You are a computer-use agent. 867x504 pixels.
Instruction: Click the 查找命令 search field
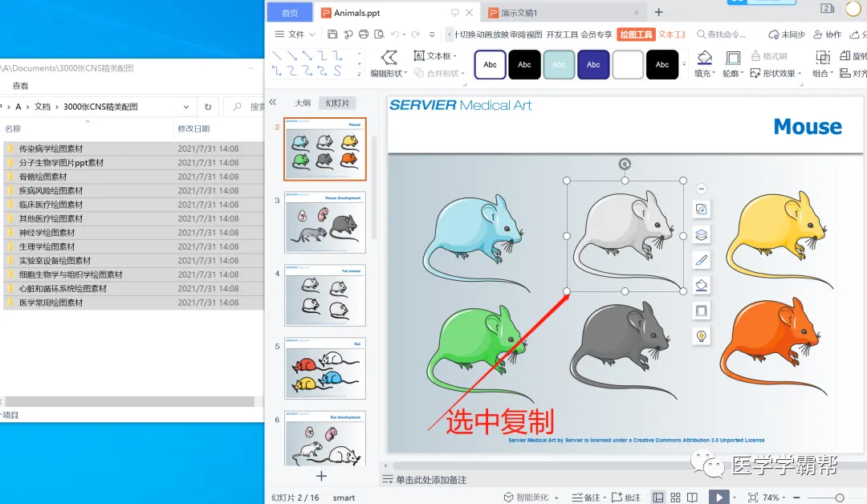tap(722, 35)
